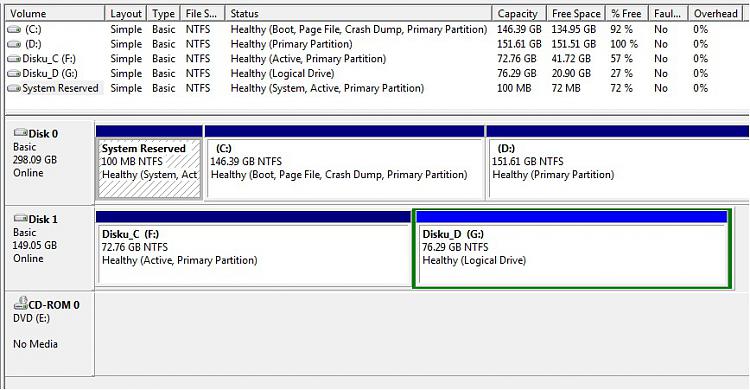
Task: Click the 'No Media' text under CD-ROM 0
Action: 35,344
